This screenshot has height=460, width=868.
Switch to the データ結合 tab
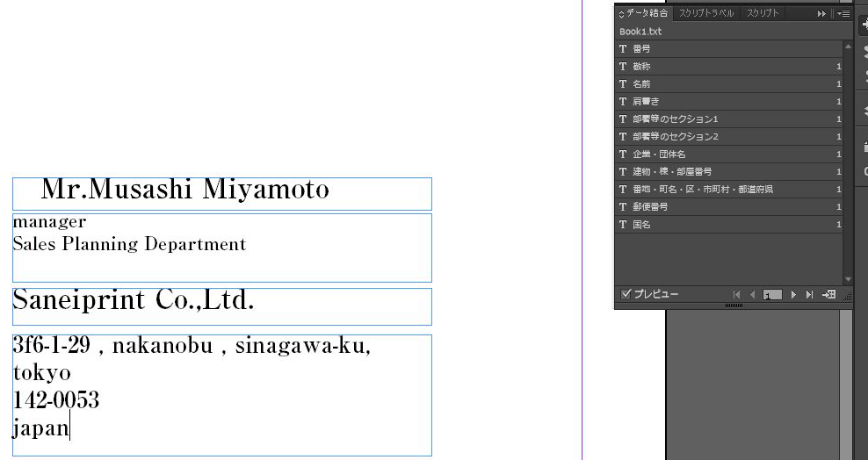[x=643, y=12]
